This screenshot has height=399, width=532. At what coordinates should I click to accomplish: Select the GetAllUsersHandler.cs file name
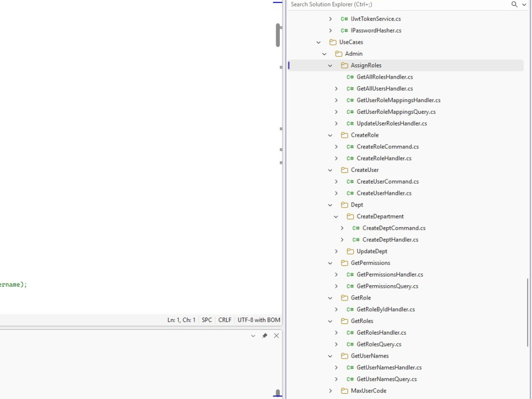coord(385,88)
